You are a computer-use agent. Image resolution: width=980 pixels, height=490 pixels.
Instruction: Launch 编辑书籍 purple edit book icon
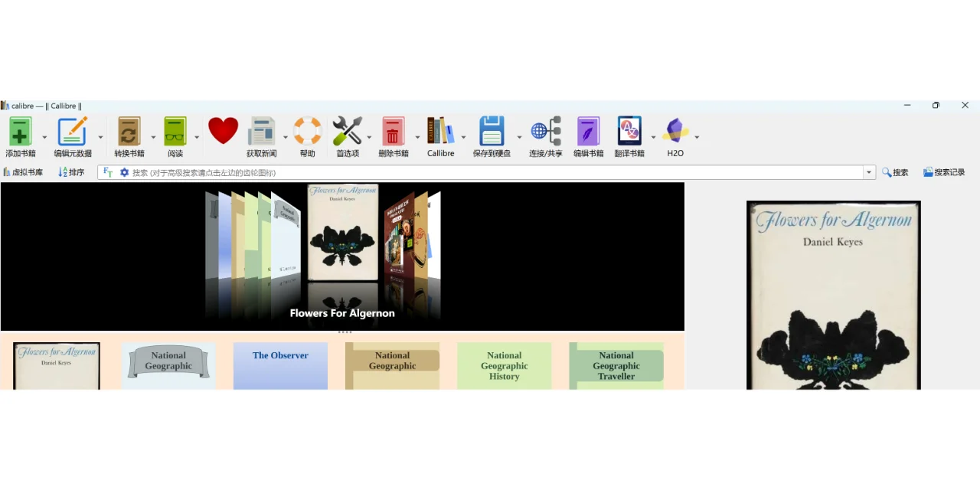(x=588, y=132)
